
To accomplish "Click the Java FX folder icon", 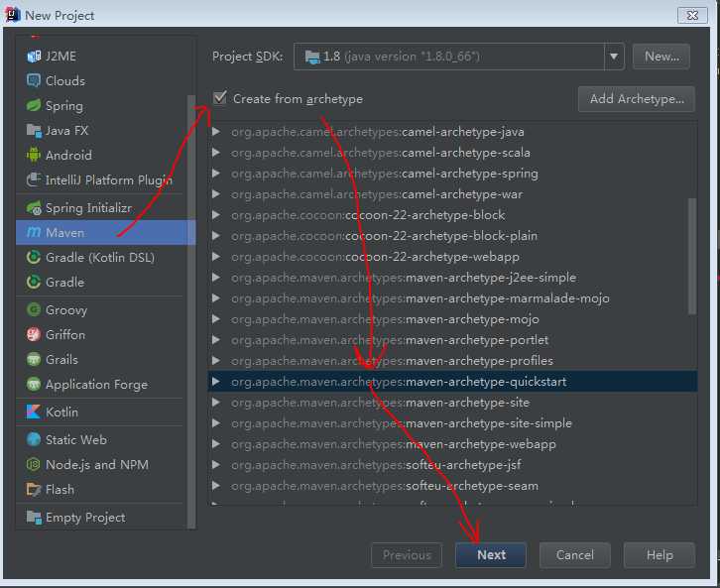I will (34, 130).
